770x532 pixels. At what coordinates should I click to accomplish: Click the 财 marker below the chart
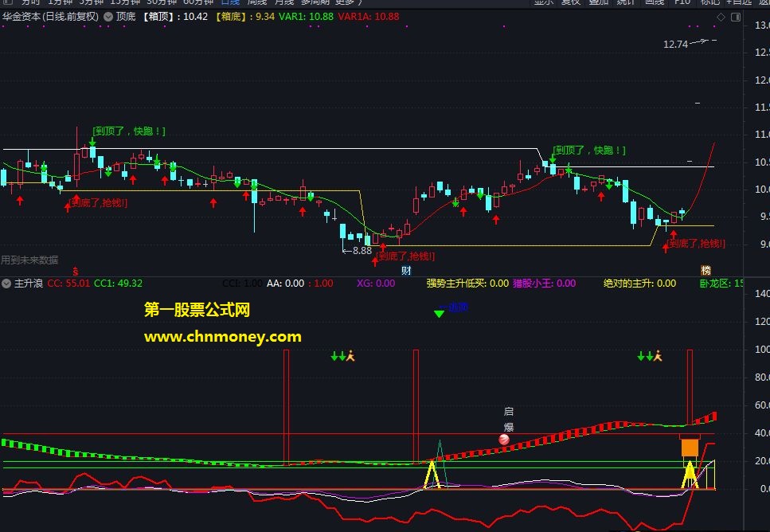coord(406,270)
